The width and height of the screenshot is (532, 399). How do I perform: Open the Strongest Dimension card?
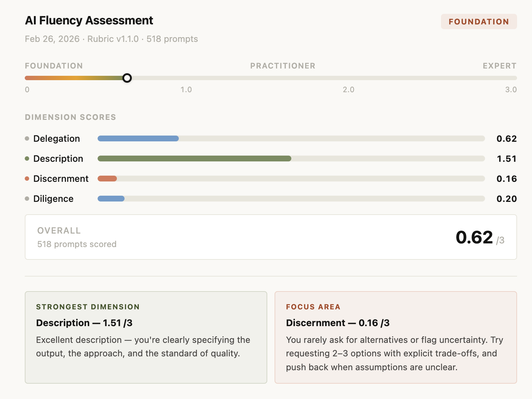point(146,337)
